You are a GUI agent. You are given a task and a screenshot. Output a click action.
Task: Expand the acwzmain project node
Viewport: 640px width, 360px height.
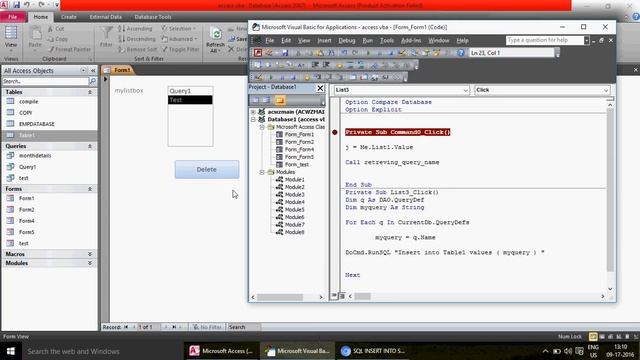(x=253, y=111)
